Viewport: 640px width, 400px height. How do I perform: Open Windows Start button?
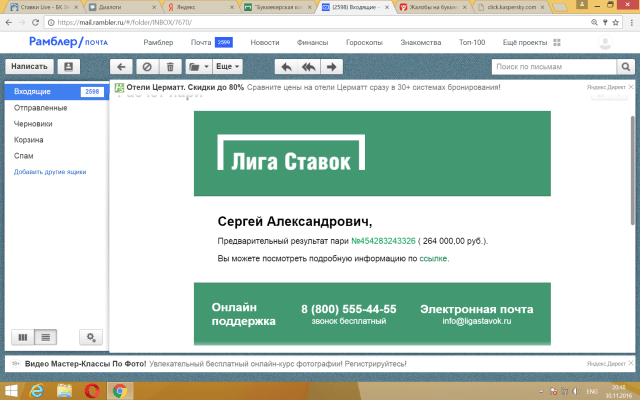(10, 391)
